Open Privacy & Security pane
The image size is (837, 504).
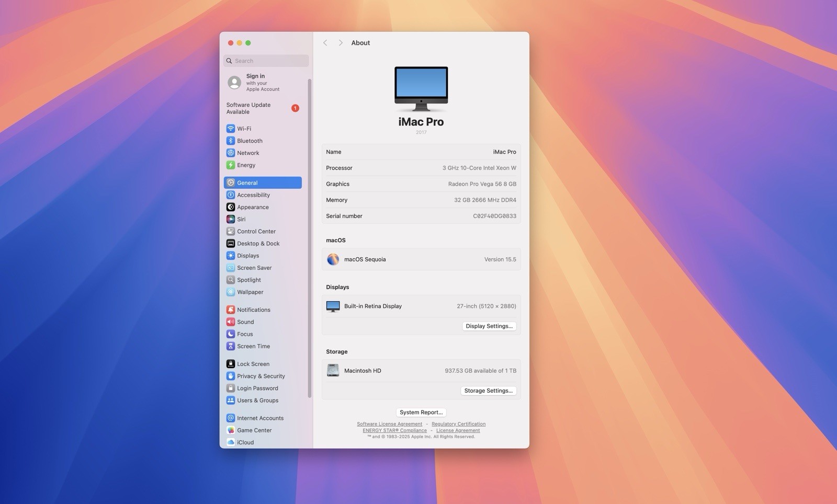pyautogui.click(x=261, y=376)
